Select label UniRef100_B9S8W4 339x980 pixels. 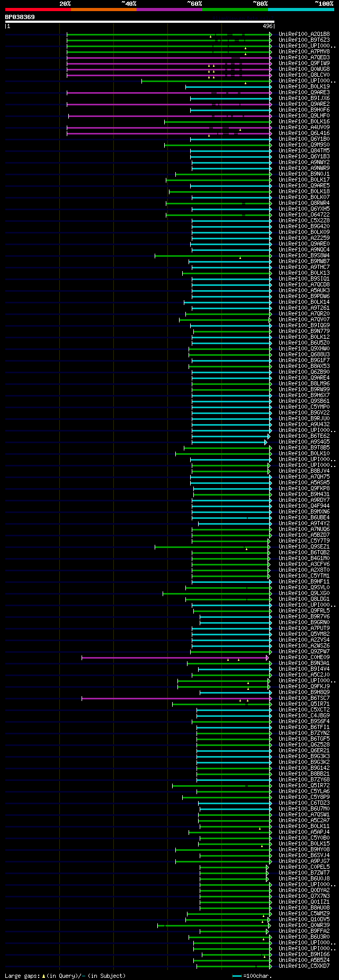304,256
